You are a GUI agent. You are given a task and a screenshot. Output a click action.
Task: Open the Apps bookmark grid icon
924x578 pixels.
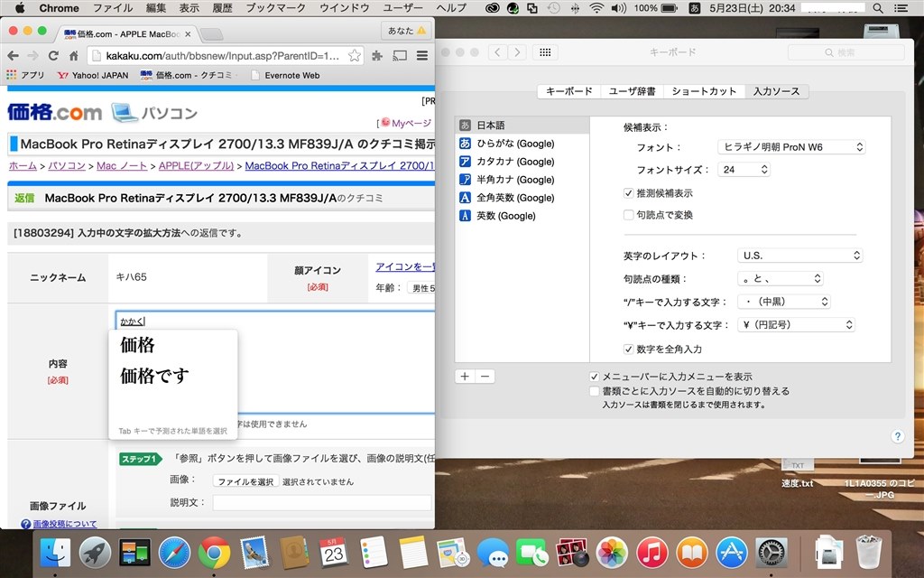click(11, 75)
